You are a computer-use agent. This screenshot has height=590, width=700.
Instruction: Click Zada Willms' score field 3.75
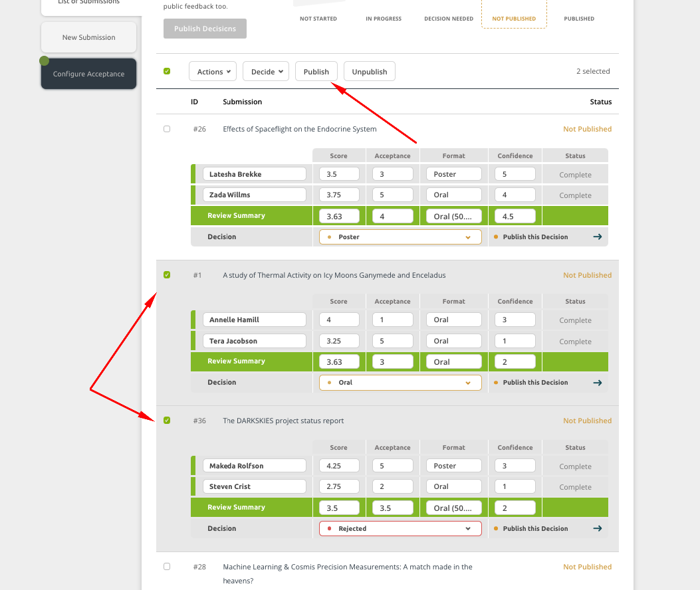(339, 195)
